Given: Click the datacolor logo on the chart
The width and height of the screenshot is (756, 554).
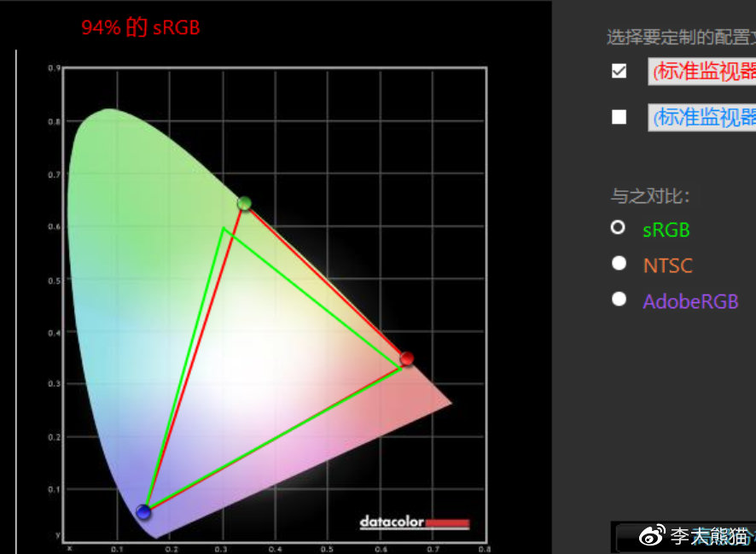Looking at the screenshot, I should click(414, 522).
